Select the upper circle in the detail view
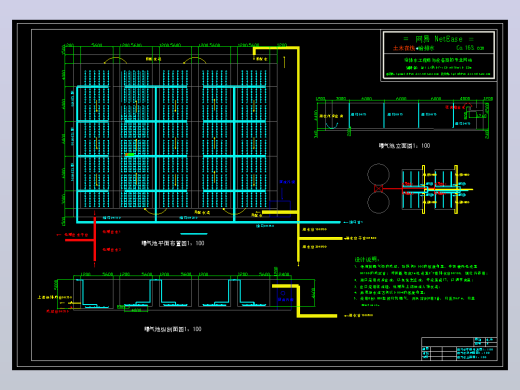Screen dimensions: 520x390 [x=378, y=174]
